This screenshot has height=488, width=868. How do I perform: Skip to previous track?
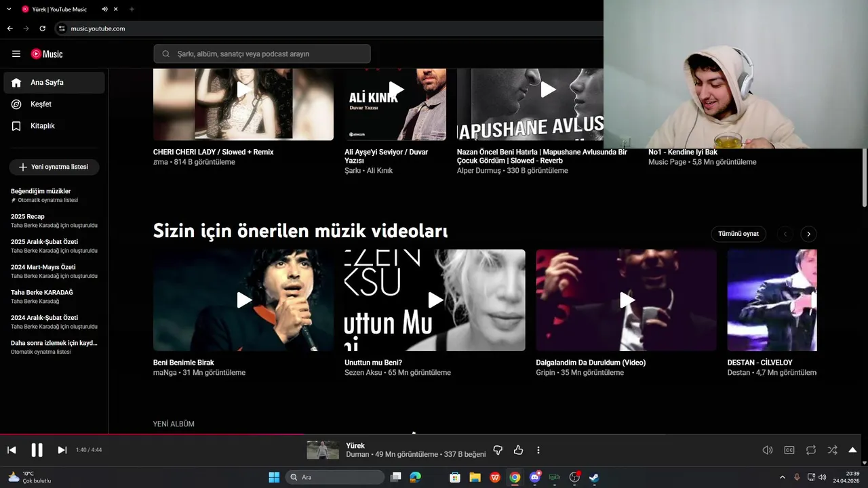(x=12, y=450)
